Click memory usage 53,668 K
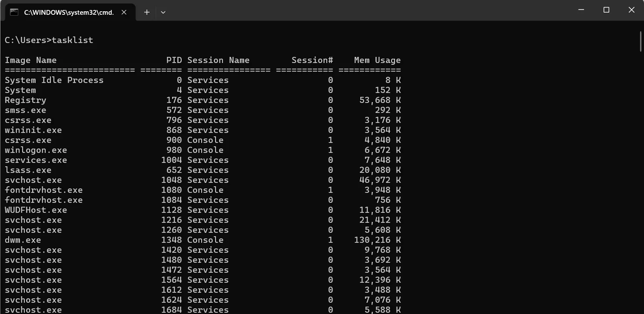The height and width of the screenshot is (314, 644). click(x=380, y=100)
